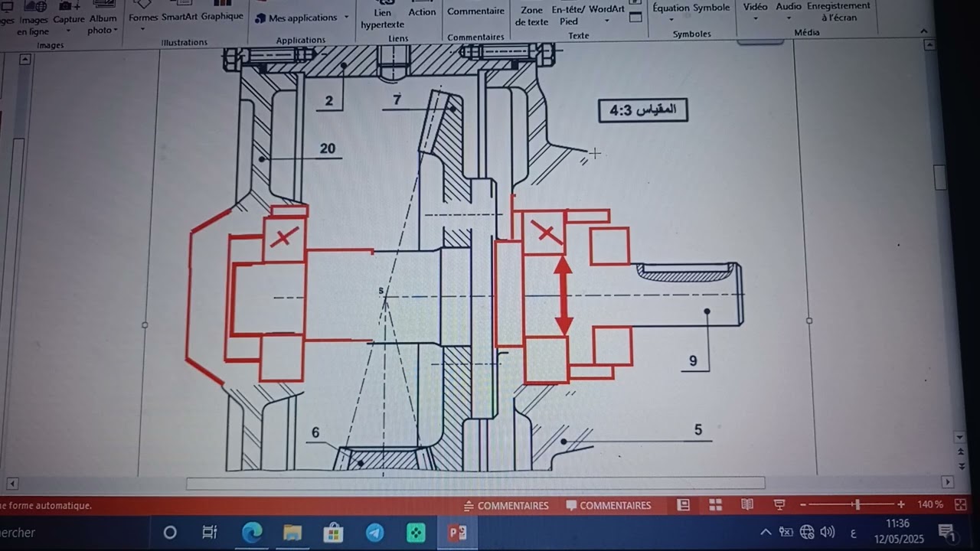Image resolution: width=980 pixels, height=551 pixels.
Task: Fit slide to current window icon
Action: (960, 505)
